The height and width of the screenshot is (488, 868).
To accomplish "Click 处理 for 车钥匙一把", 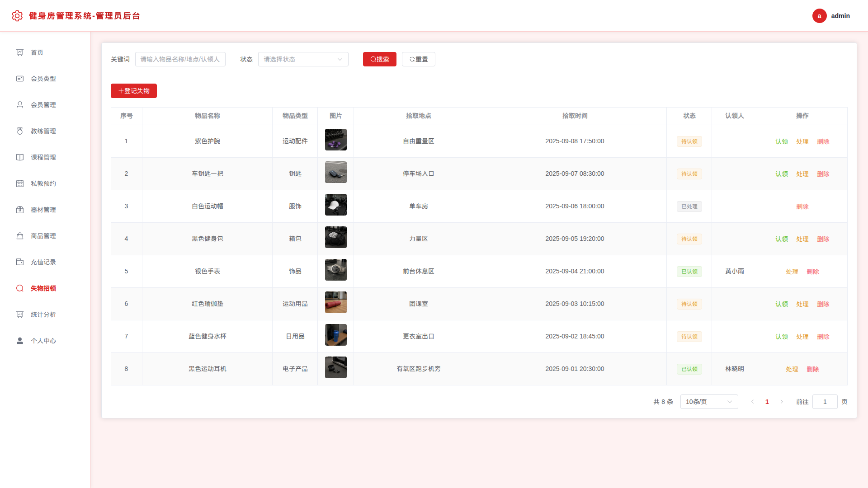I will [x=802, y=174].
